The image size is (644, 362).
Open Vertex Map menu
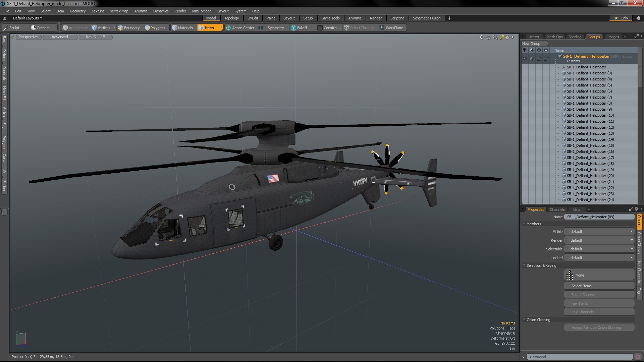pyautogui.click(x=119, y=11)
